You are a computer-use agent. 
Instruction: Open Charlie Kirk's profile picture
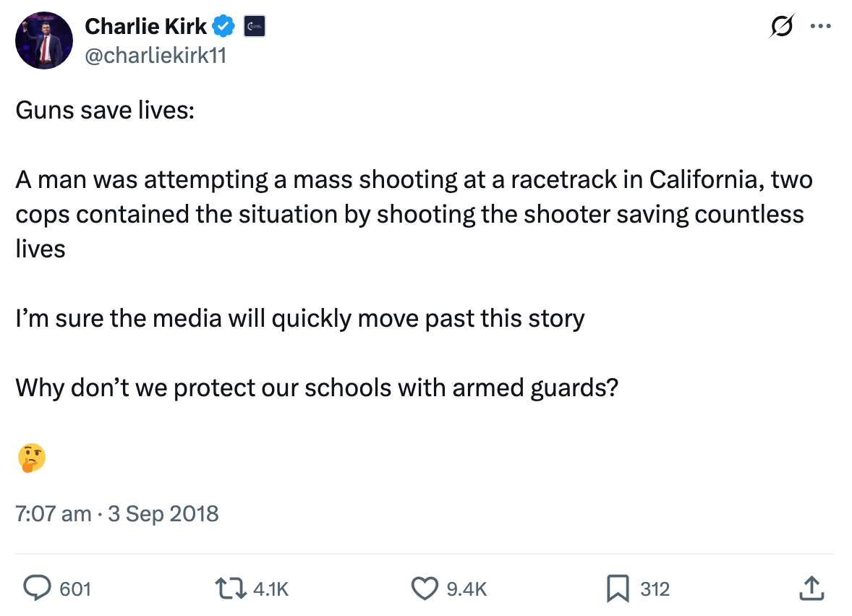(x=43, y=40)
